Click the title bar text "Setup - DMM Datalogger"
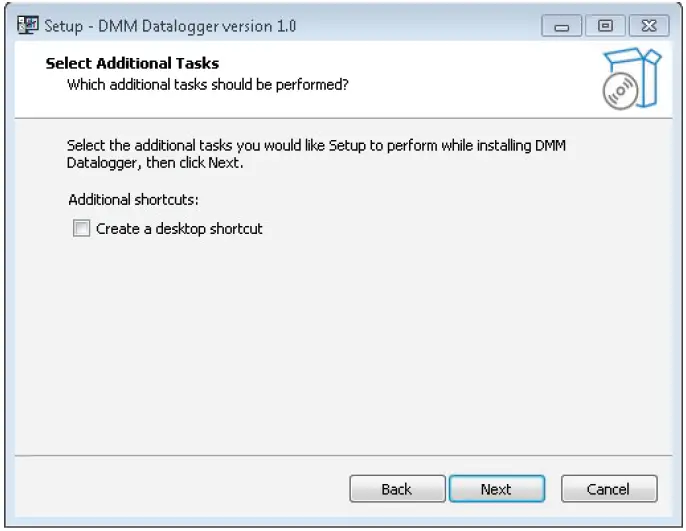The image size is (686, 531). click(130, 27)
